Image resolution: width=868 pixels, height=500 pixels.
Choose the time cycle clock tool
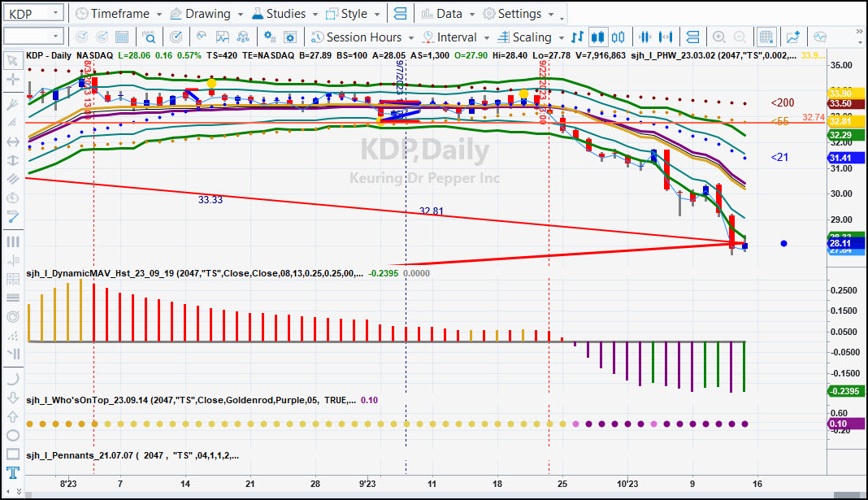[12, 198]
